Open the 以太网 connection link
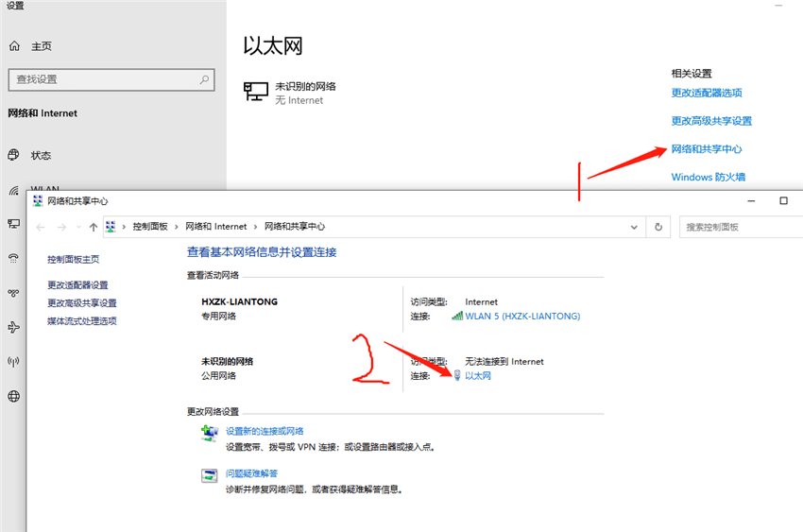 [x=478, y=375]
